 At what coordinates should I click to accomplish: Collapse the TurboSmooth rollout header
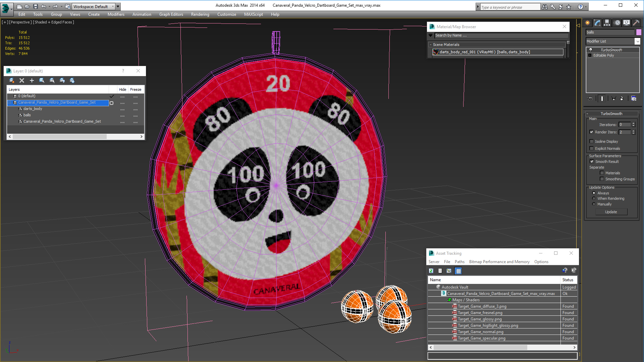click(x=611, y=114)
